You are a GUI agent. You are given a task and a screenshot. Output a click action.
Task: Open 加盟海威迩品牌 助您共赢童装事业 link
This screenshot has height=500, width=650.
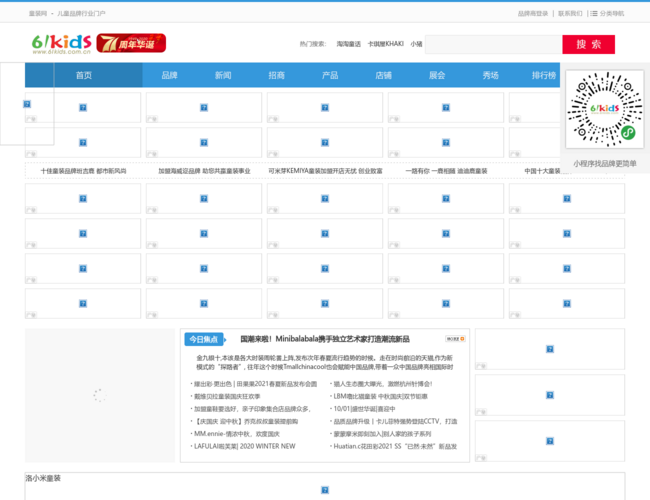[204, 171]
